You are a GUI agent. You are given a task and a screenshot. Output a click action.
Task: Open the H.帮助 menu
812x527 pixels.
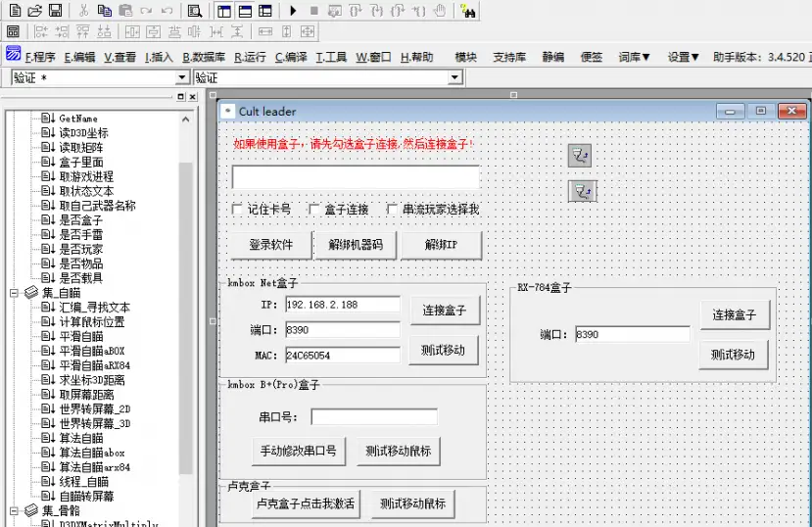(417, 57)
